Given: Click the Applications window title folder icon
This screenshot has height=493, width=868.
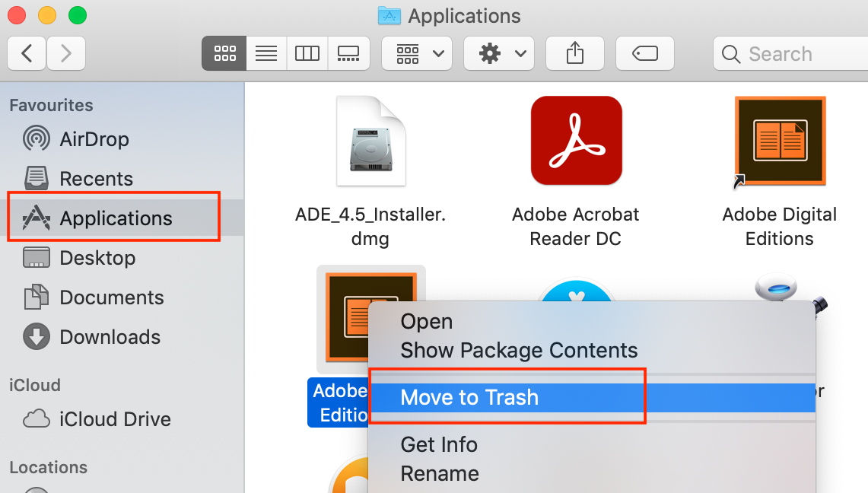Looking at the screenshot, I should click(x=389, y=15).
